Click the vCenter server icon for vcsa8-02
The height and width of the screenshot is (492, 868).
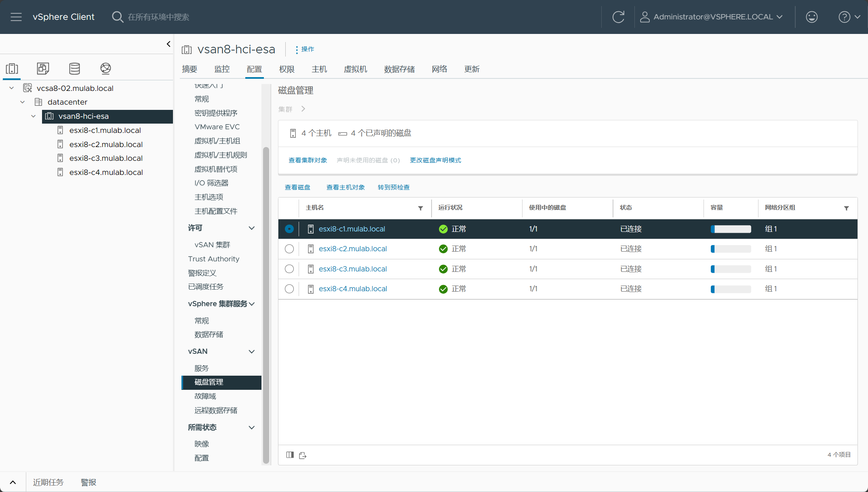coord(27,88)
